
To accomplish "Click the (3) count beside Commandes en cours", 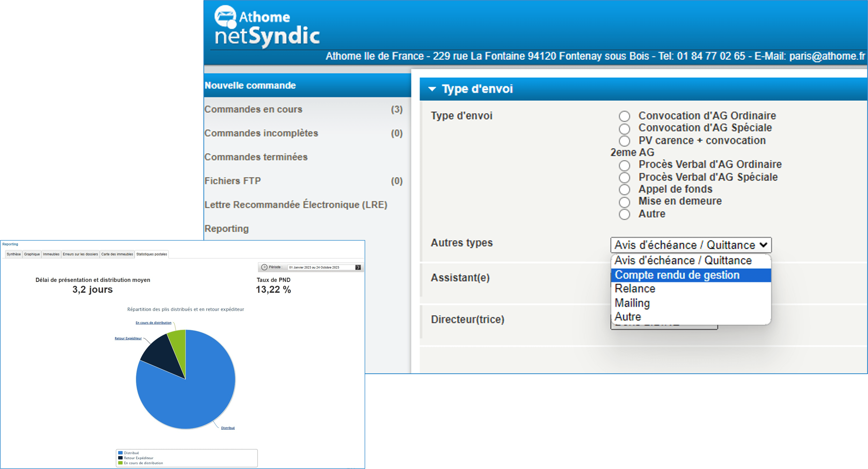I will (397, 109).
